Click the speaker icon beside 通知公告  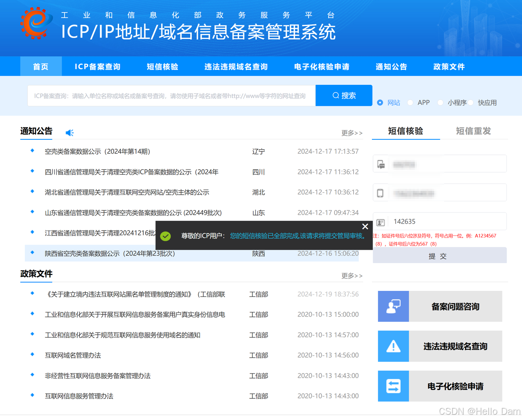click(x=69, y=132)
